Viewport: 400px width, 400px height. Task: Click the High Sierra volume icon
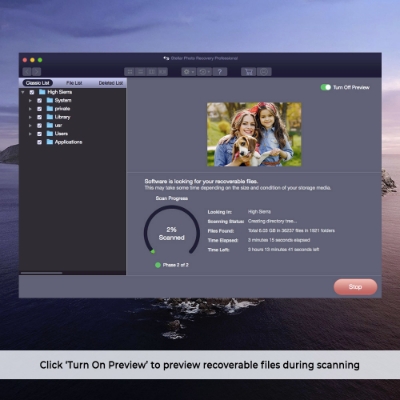pos(42,92)
